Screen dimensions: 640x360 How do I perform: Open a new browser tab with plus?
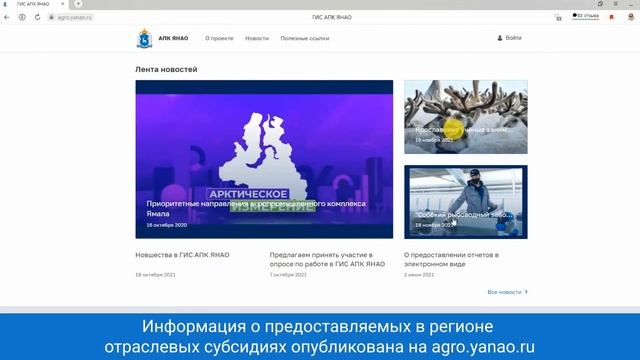pyautogui.click(x=78, y=4)
